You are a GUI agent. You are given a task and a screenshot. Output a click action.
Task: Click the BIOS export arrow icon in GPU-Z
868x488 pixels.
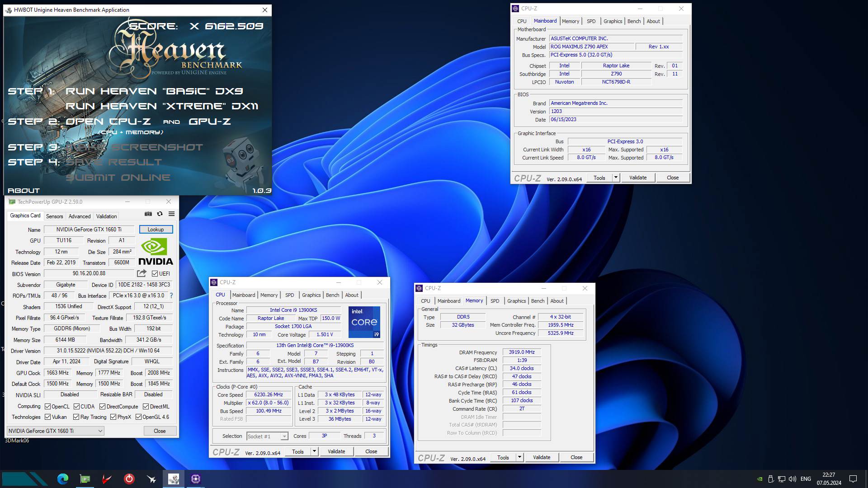(x=142, y=273)
